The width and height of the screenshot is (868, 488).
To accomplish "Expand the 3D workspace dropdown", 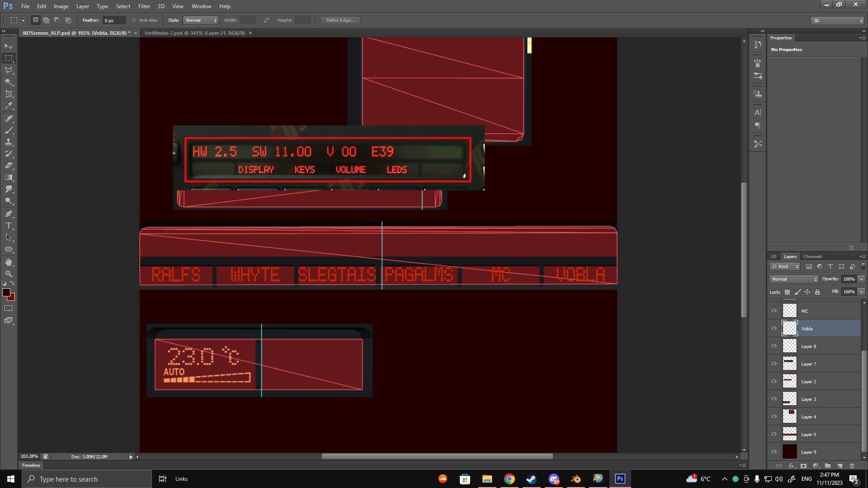I will click(x=837, y=20).
